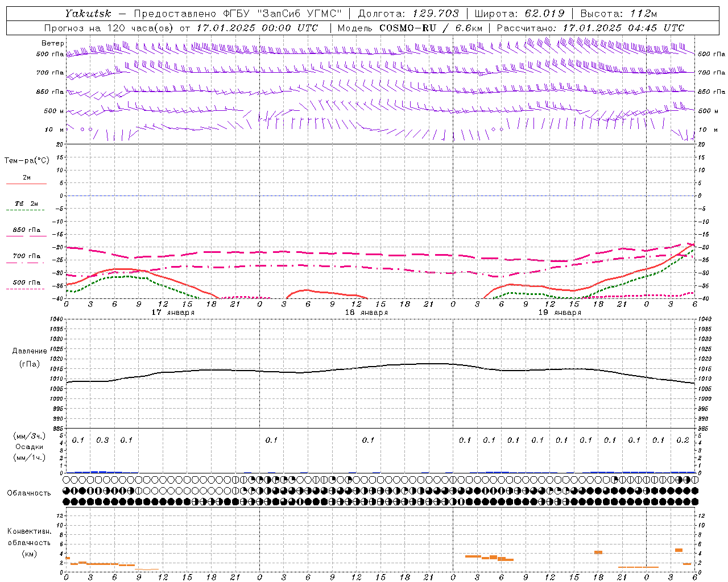Click the "Ветер" wind panel label

click(x=53, y=43)
